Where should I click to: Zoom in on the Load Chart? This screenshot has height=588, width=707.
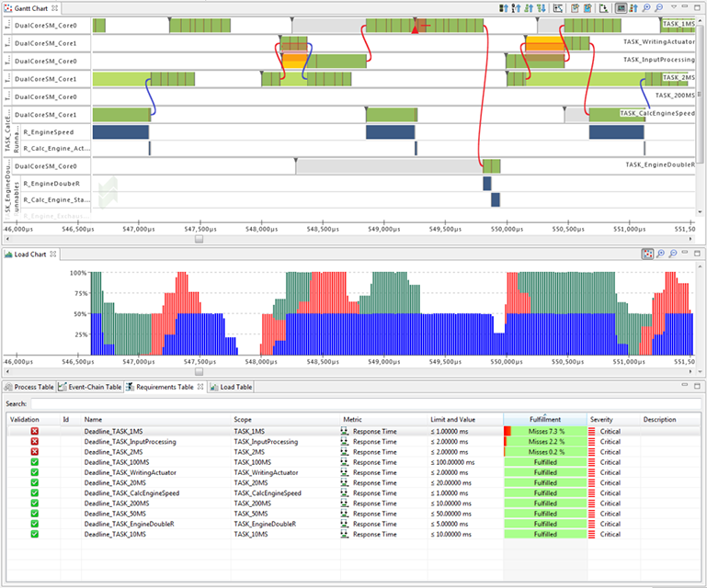(660, 254)
